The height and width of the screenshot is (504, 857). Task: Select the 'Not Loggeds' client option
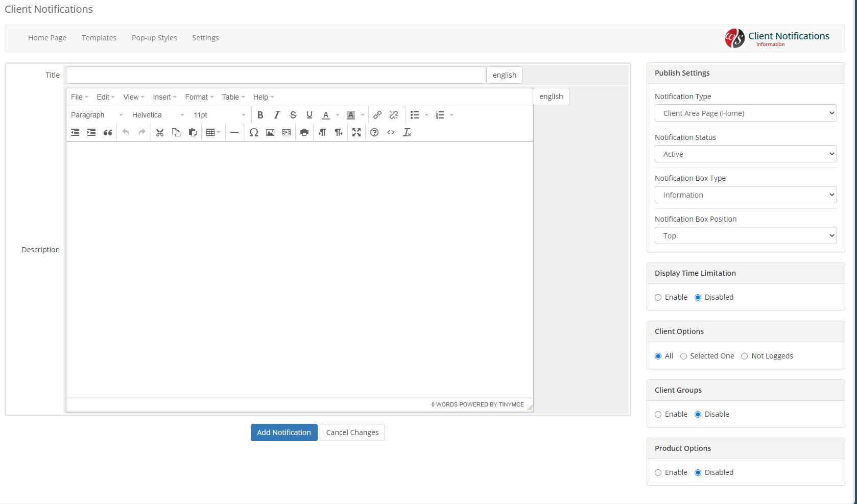[745, 356]
